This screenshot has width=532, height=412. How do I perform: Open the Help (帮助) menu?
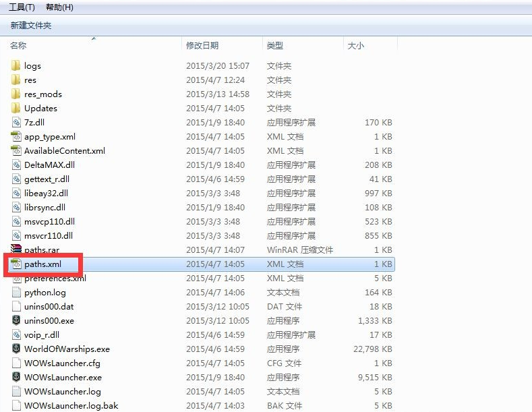click(x=59, y=7)
